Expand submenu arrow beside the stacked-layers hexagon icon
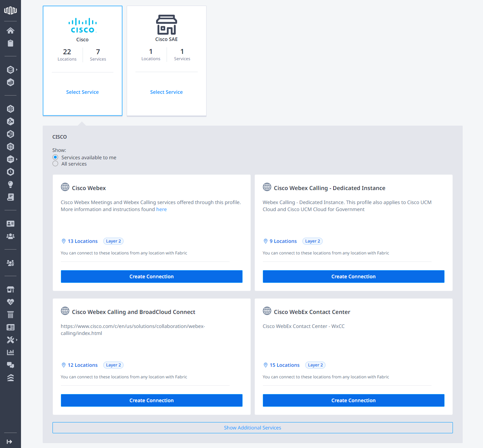The image size is (483, 448). point(17,70)
